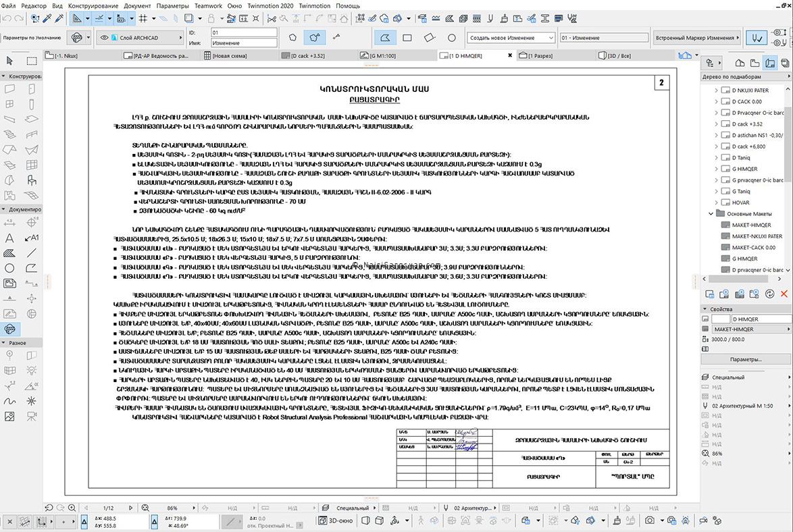Open 'Встроенный Маркер Изменения' dropdown

coord(697,38)
